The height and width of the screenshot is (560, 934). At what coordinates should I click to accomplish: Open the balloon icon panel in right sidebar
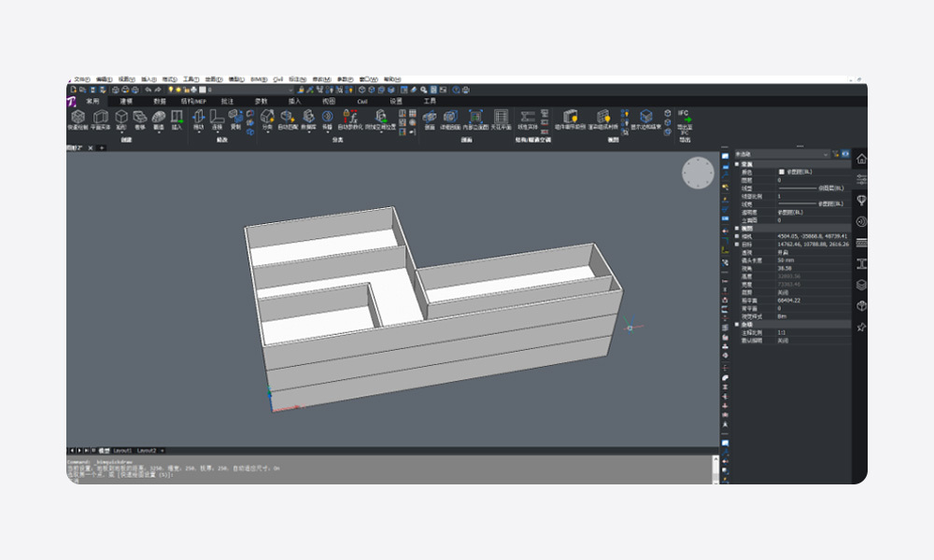tap(861, 200)
